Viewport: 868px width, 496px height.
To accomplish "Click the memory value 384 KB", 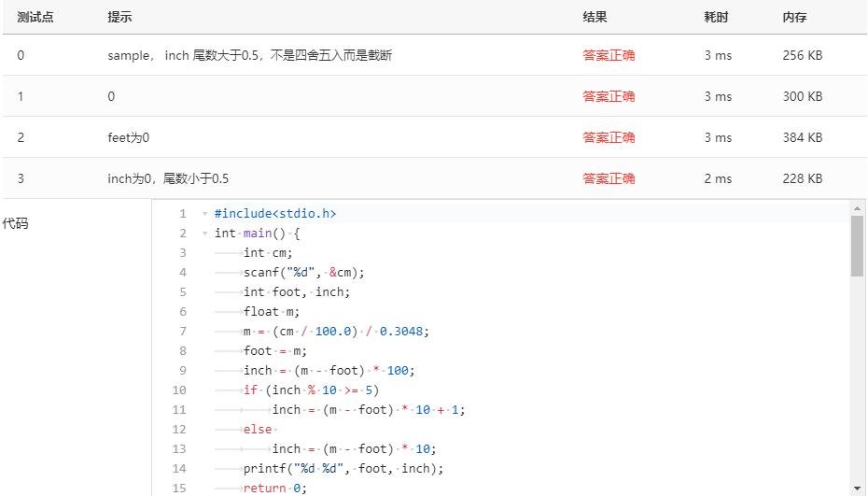I will point(803,137).
